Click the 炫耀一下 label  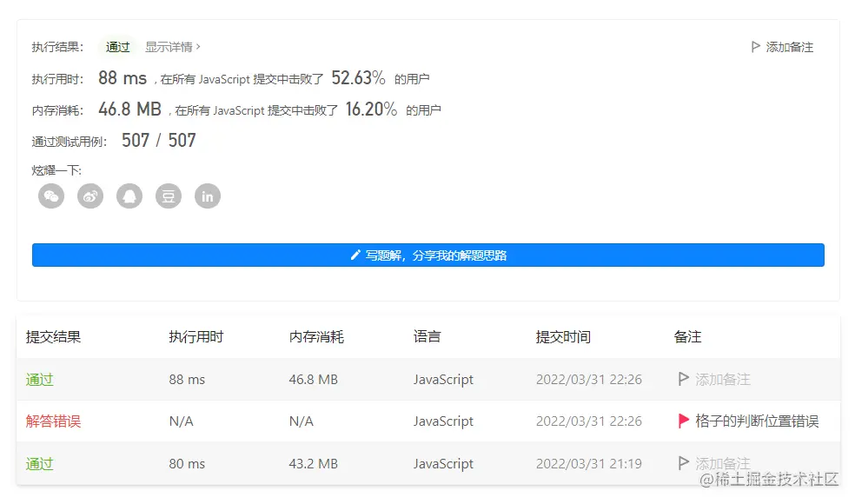(56, 170)
